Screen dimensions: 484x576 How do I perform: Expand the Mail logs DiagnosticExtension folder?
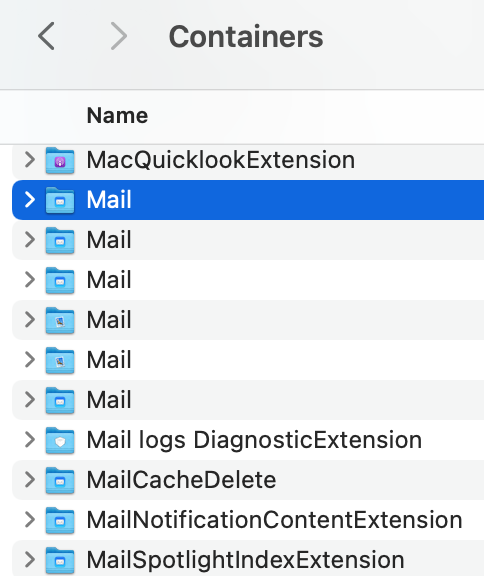pos(30,440)
